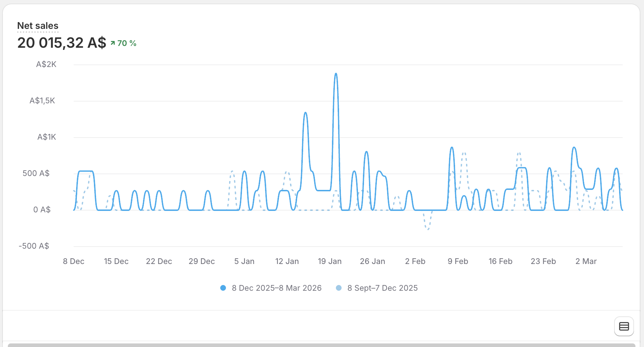Click the dip below zero near 2 Feb
Screen dimensions: 644x347
coord(428,228)
